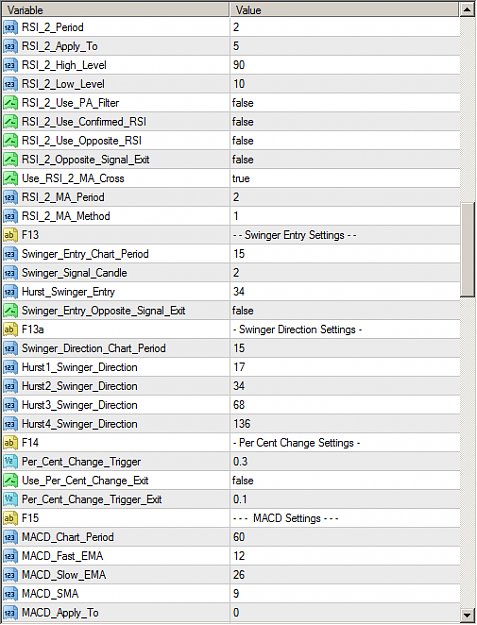Image resolution: width=477 pixels, height=625 pixels.
Task: Click the boolean icon beside Use_Per_Cent_Change_Exit
Action: (10, 481)
